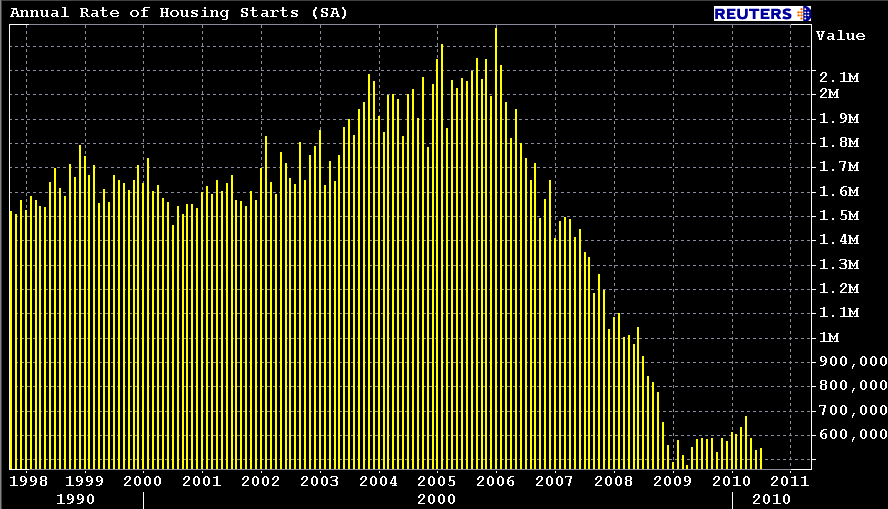Click the 2.1M value axis label

coord(840,78)
